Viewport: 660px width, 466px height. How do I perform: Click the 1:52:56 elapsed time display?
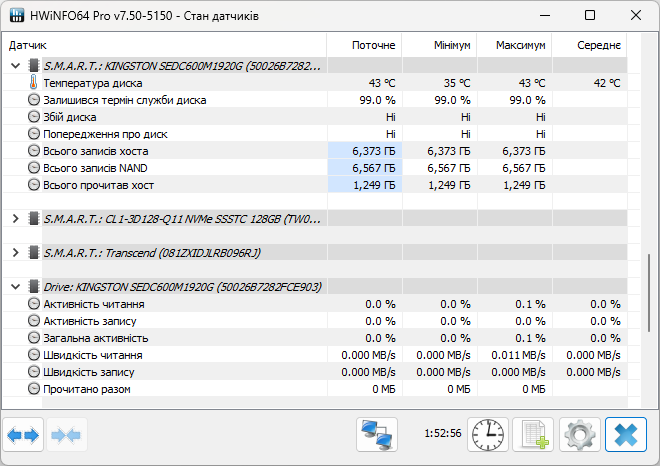coord(443,433)
